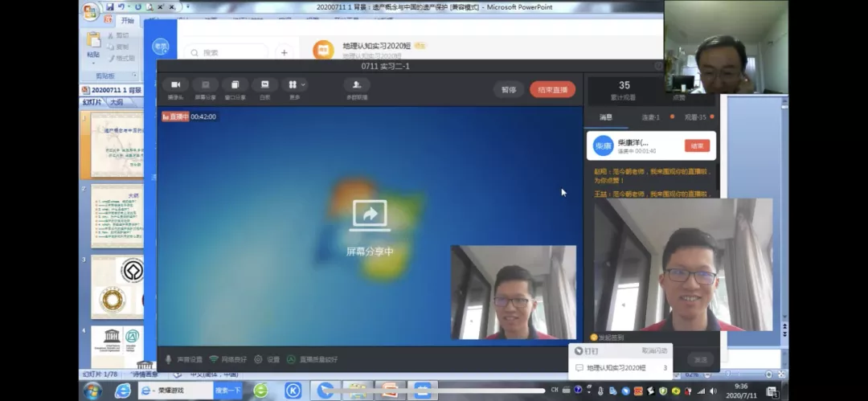The width and height of the screenshot is (868, 401).
Task: Click the 设置 gear settings icon
Action: click(x=268, y=359)
